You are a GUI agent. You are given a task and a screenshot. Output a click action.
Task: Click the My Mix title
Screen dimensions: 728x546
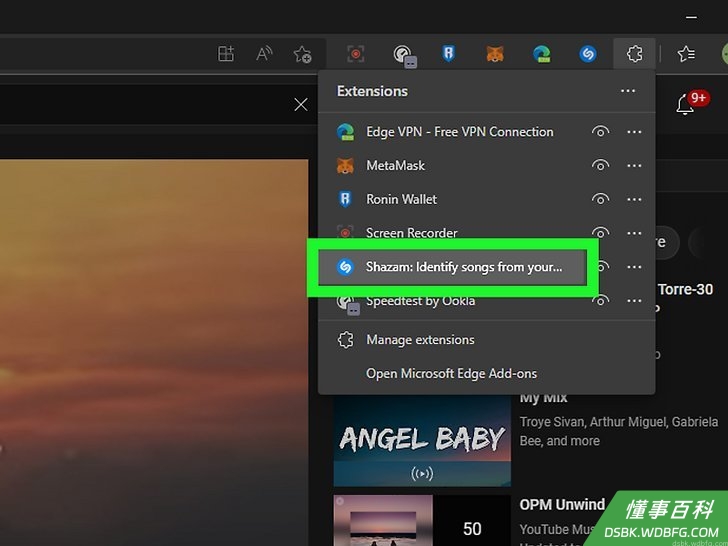coord(543,397)
